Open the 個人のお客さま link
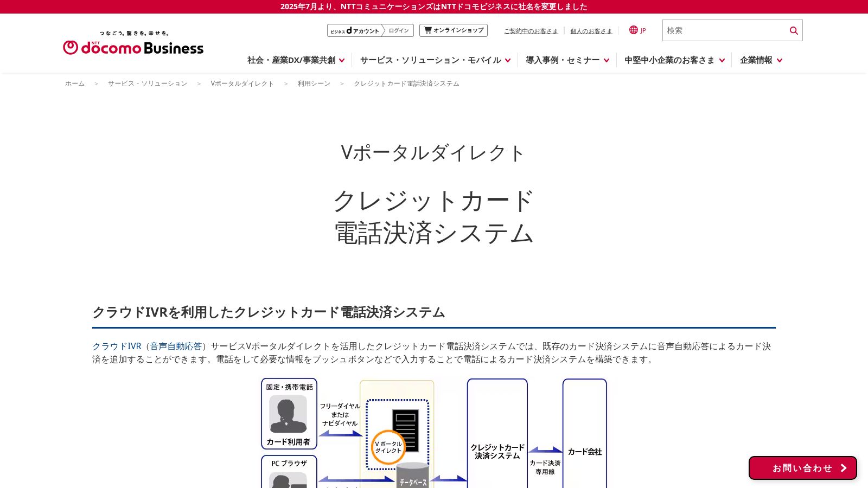 (x=591, y=31)
